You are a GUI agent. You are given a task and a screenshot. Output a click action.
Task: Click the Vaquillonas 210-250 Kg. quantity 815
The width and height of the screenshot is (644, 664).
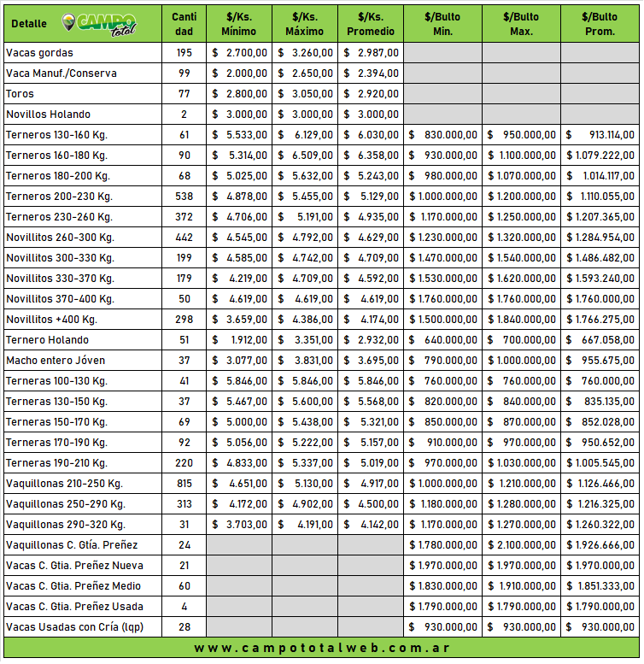click(184, 484)
